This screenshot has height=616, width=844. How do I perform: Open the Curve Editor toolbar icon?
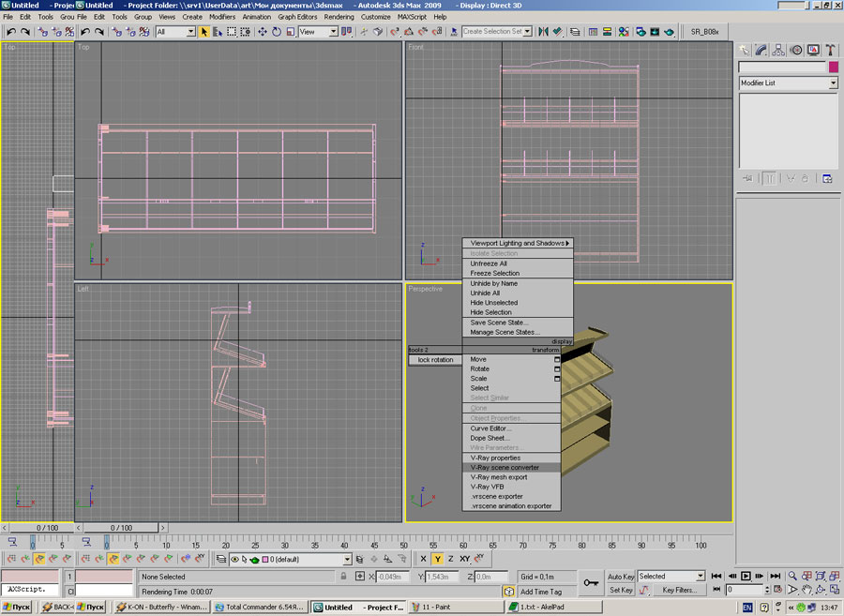[593, 32]
